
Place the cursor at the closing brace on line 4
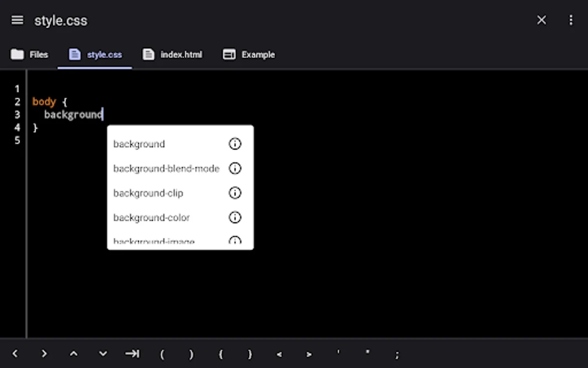pyautogui.click(x=35, y=128)
